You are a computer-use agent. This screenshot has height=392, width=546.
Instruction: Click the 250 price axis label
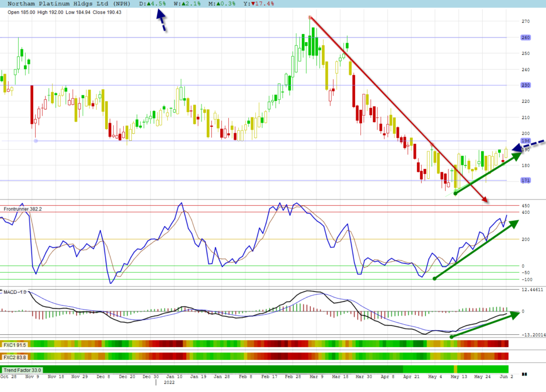tap(525, 53)
